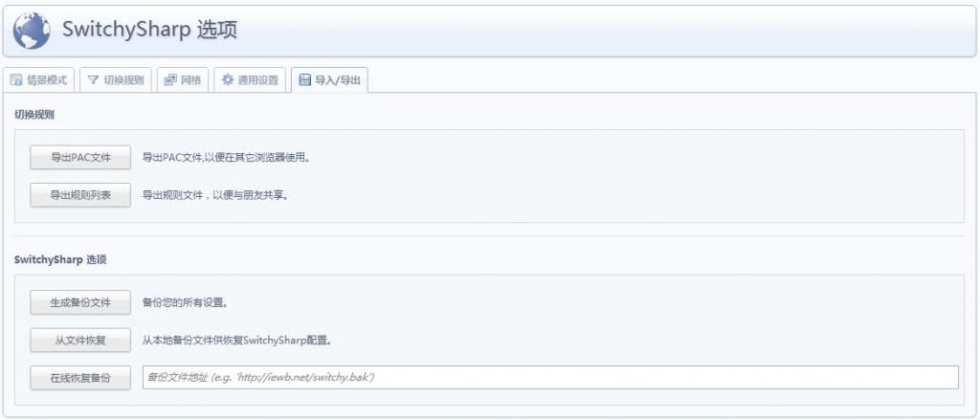Click the 在线恢复备份 button
The width and height of the screenshot is (980, 420).
(x=80, y=378)
